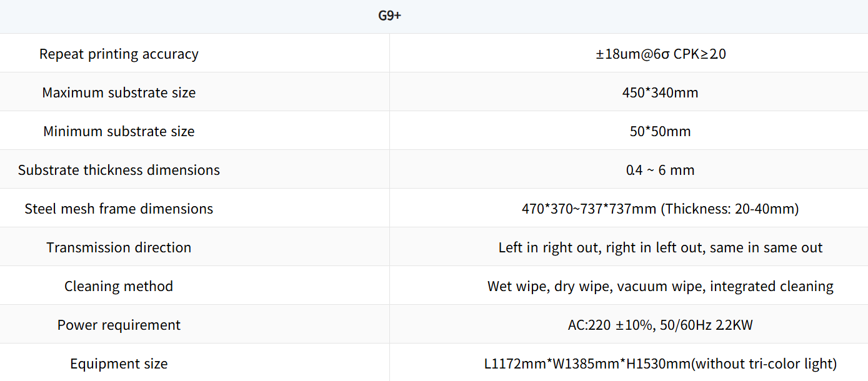Image resolution: width=868 pixels, height=381 pixels.
Task: Select the "Cleaning method" label
Action: 119,286
